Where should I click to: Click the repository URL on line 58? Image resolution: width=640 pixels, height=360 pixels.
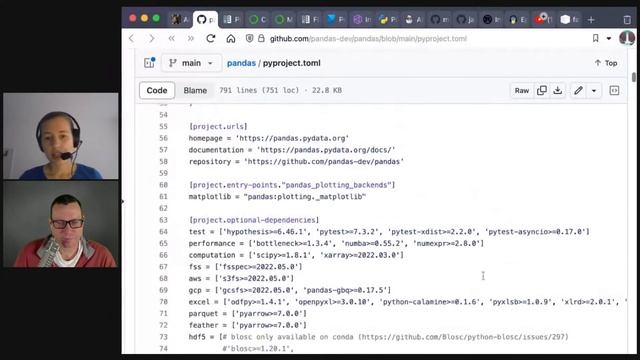(x=324, y=162)
